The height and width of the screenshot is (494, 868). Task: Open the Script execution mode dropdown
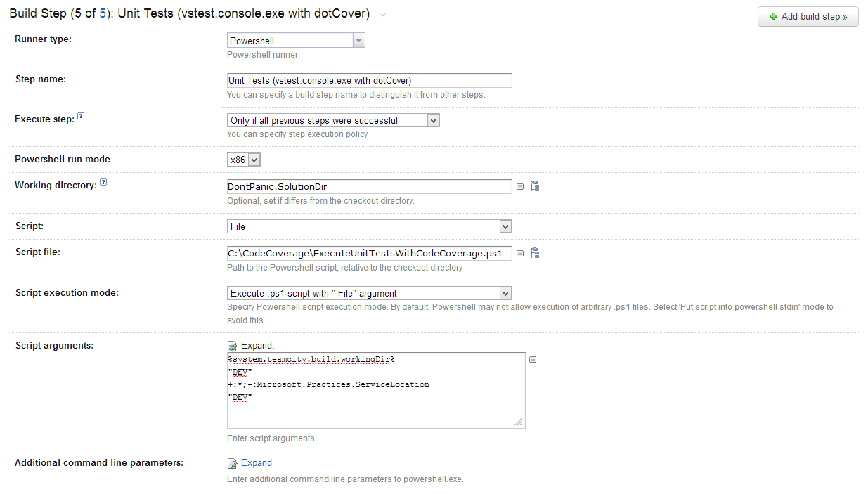[370, 293]
